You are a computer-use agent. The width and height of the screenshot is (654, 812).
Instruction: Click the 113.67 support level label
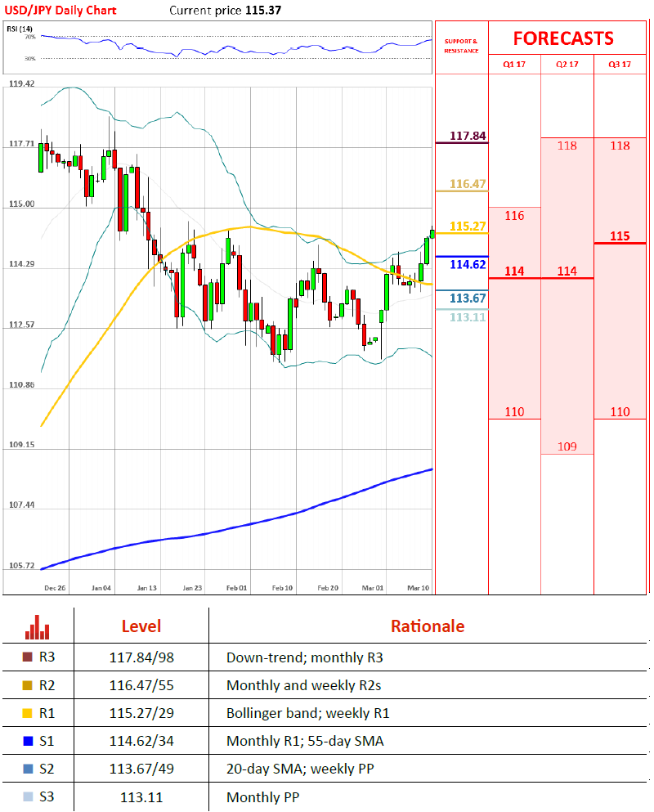[468, 298]
